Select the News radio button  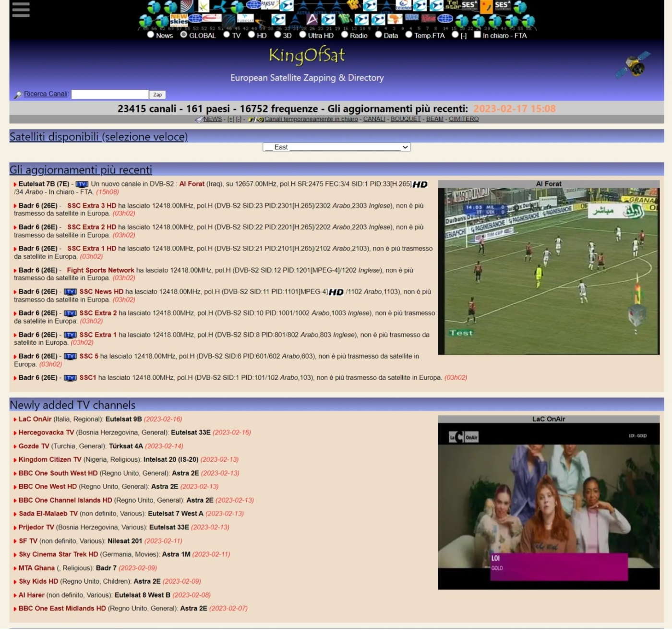click(151, 35)
